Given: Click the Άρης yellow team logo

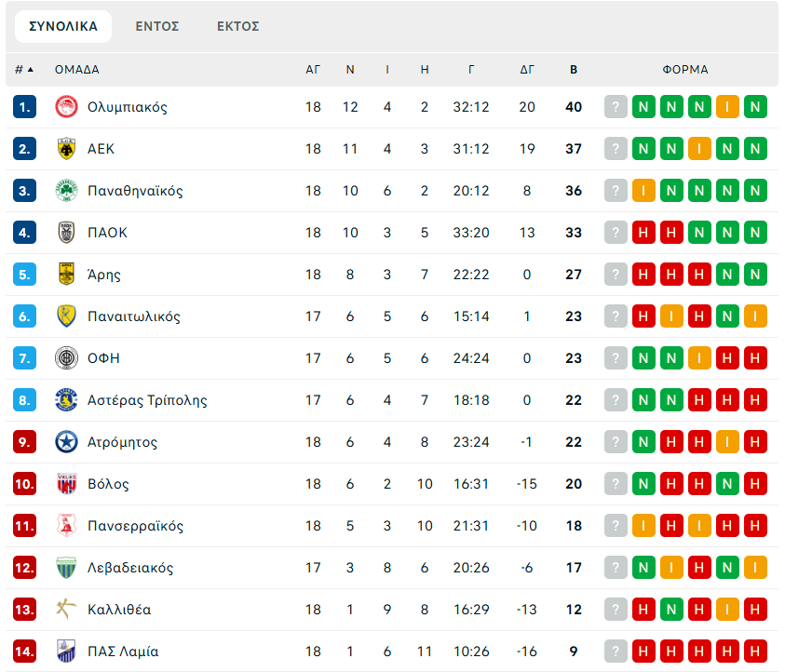Looking at the screenshot, I should (66, 275).
